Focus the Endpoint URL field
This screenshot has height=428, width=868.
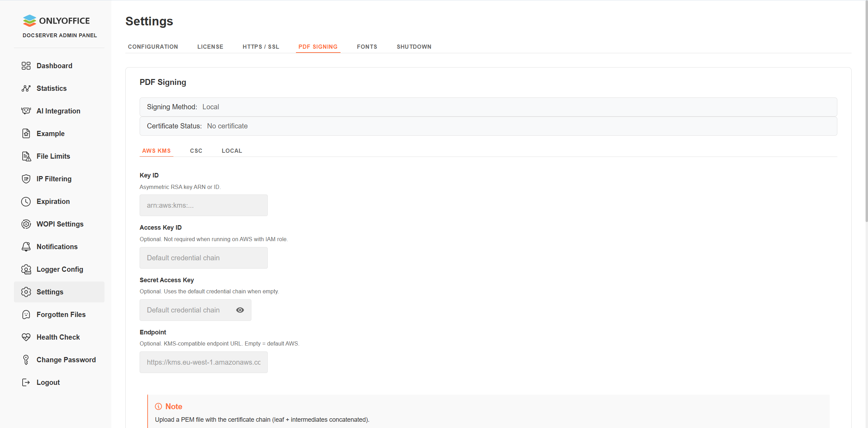click(x=203, y=362)
